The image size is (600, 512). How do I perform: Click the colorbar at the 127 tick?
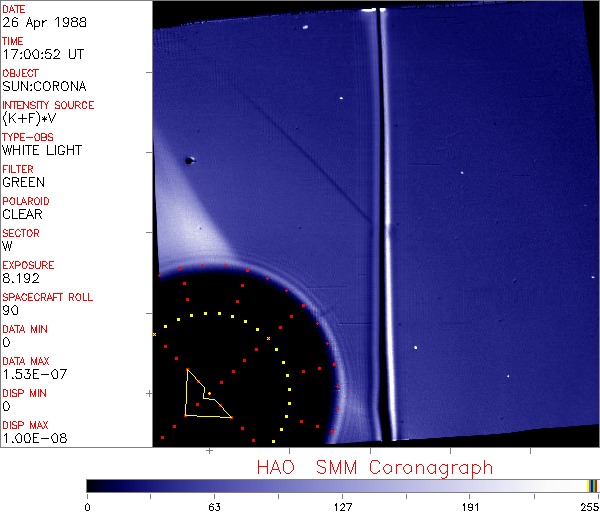click(x=342, y=485)
